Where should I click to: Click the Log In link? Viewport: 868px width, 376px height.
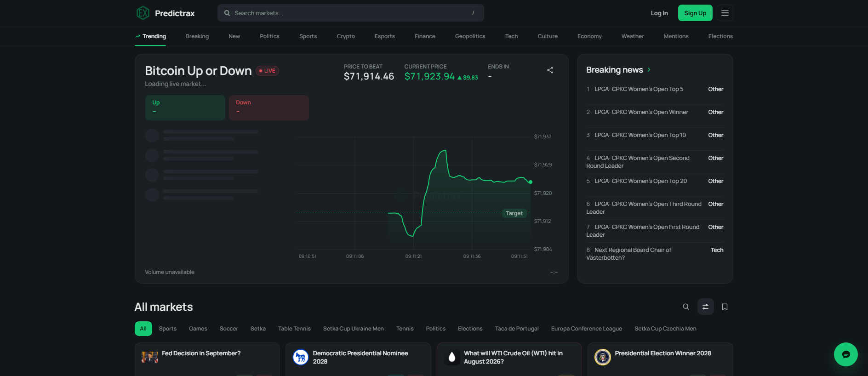pyautogui.click(x=659, y=13)
